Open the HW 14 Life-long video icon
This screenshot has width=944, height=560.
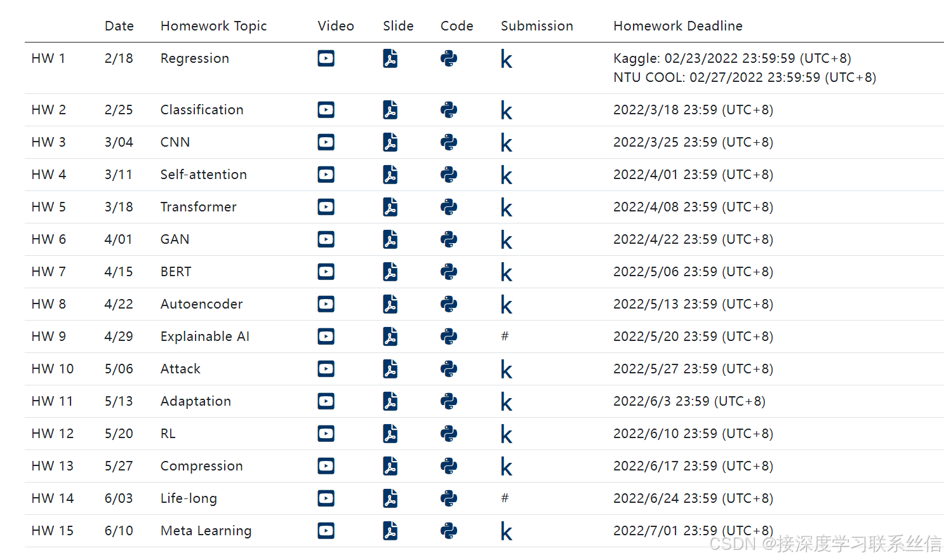tap(326, 498)
